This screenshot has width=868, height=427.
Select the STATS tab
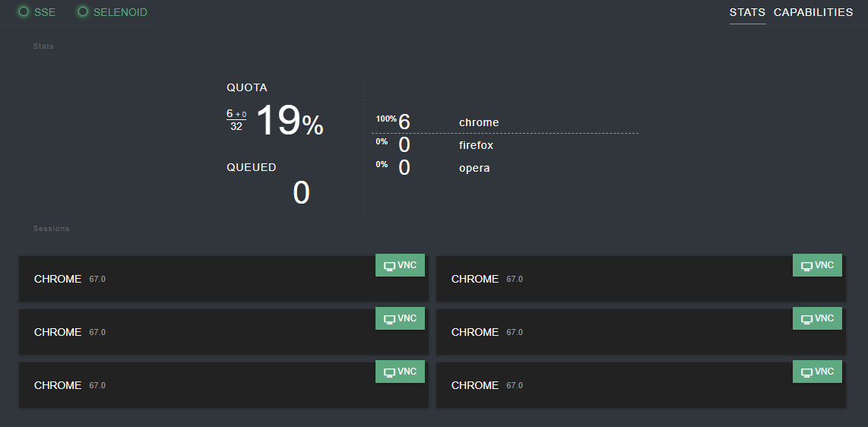tap(747, 12)
